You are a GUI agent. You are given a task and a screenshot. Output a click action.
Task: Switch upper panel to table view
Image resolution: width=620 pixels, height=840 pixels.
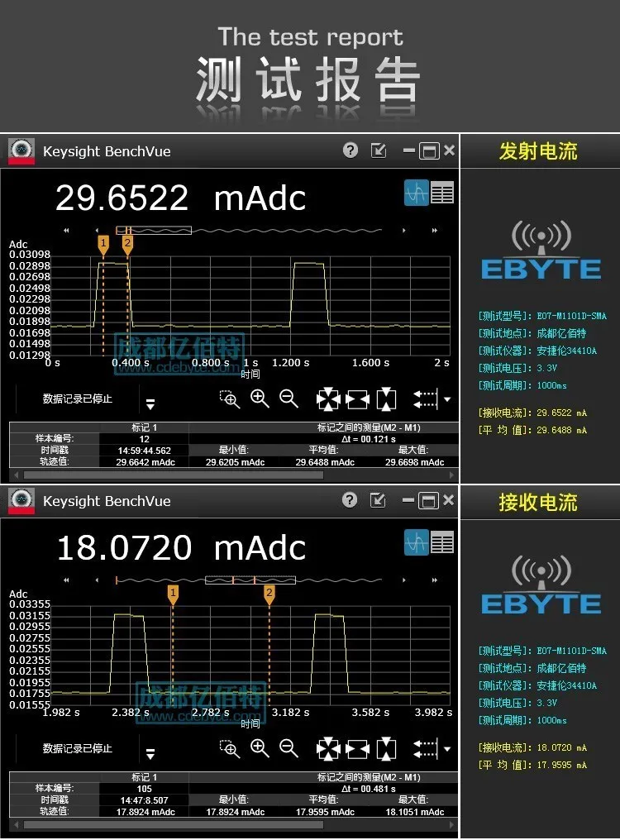click(x=442, y=193)
